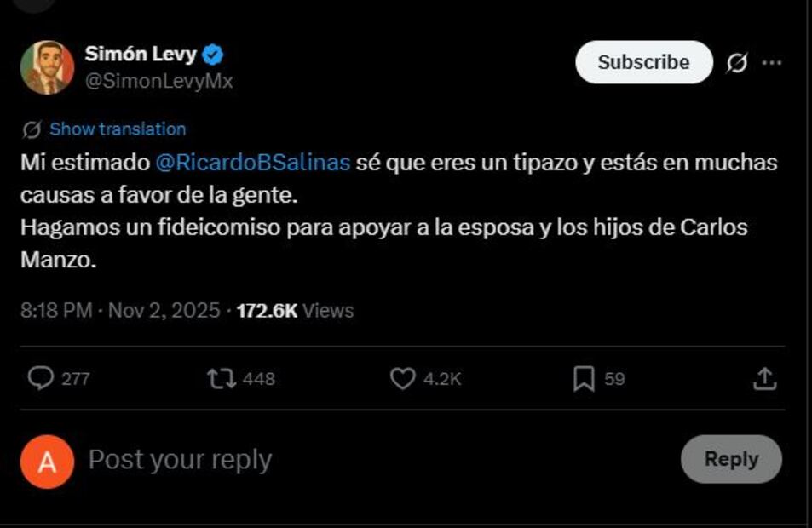The height and width of the screenshot is (528, 812).
Task: Bookmark this post
Action: [584, 378]
